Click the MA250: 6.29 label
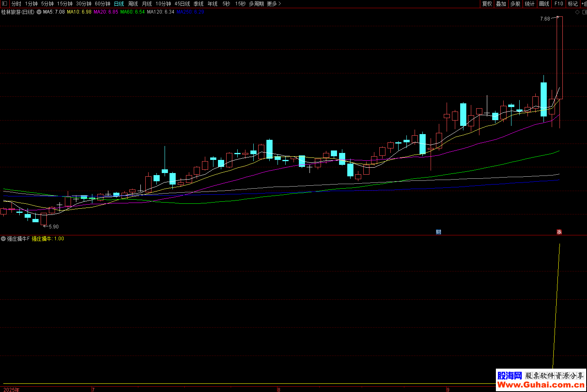Screen dimensions: 587x392 click(x=190, y=12)
